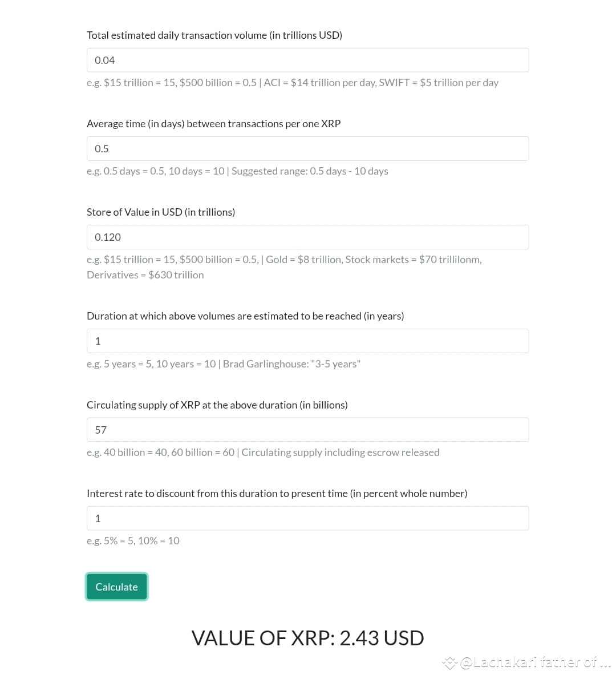616x675 pixels.
Task: Click the circulating supply label text
Action: (217, 405)
